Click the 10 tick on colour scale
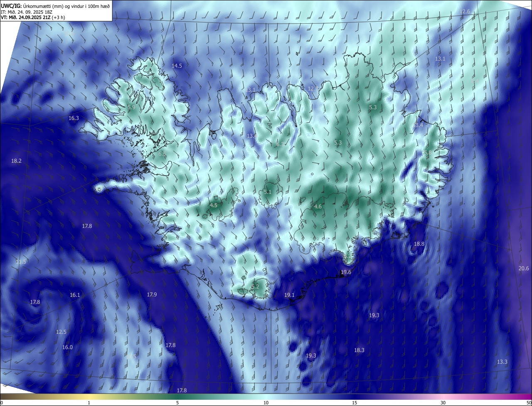The width and height of the screenshot is (532, 406). click(x=266, y=403)
